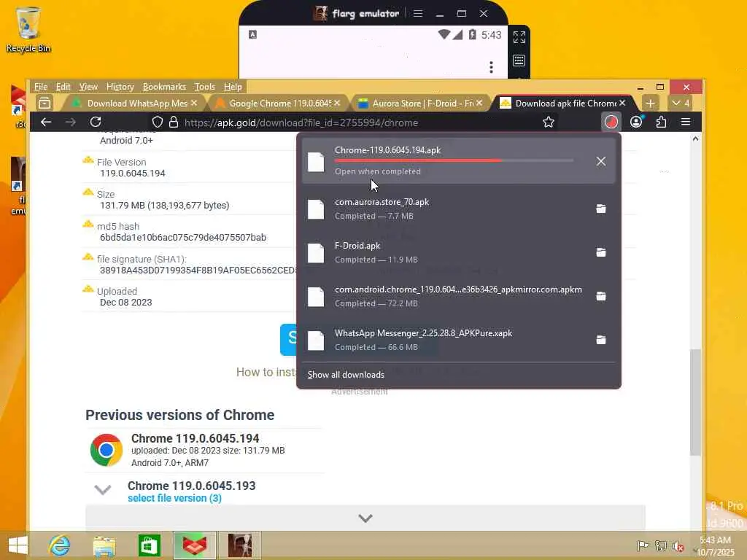747x560 pixels.
Task: Expand the bottom gray chevron bar
Action: [x=365, y=518]
